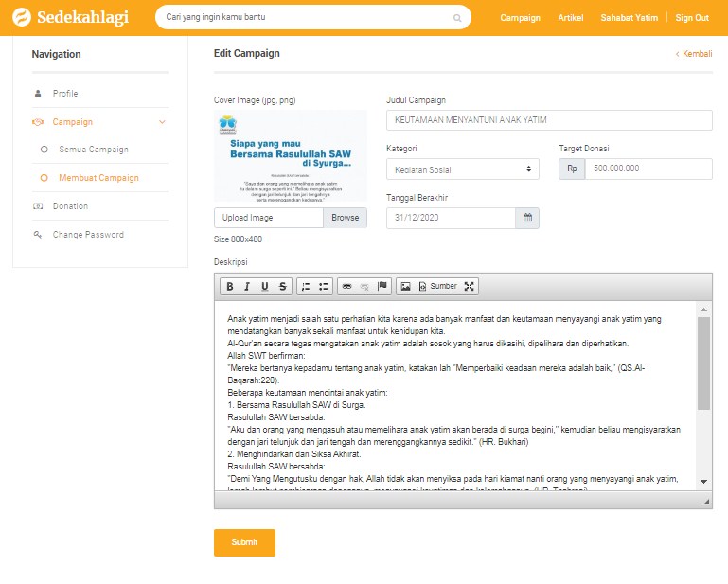Click the Profile person icon
The width and height of the screenshot is (728, 584).
(38, 94)
